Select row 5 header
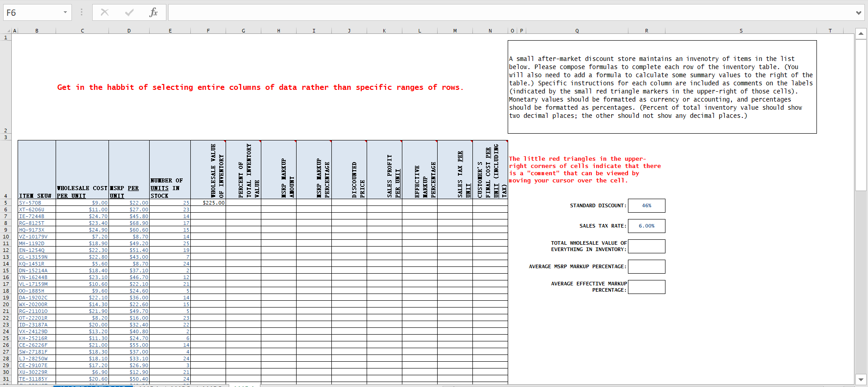This screenshot has width=868, height=387. tap(6, 203)
